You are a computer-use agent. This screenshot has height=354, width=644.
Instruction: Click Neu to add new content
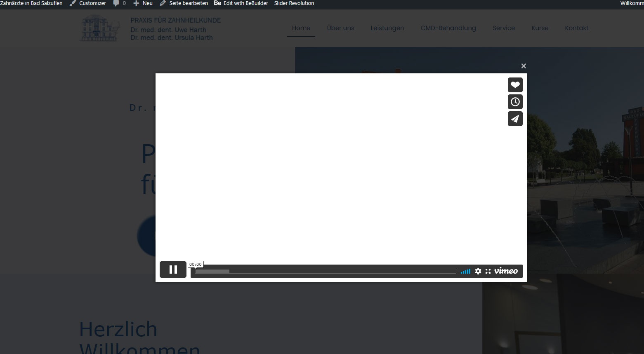pos(143,3)
